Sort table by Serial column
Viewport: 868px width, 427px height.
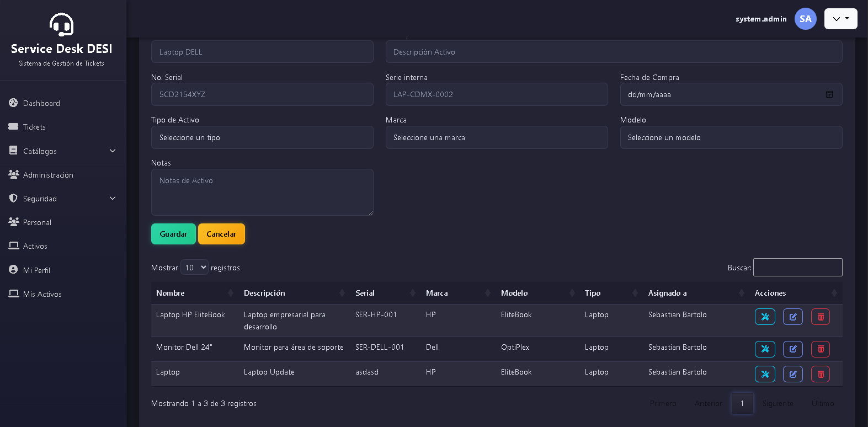(386, 293)
